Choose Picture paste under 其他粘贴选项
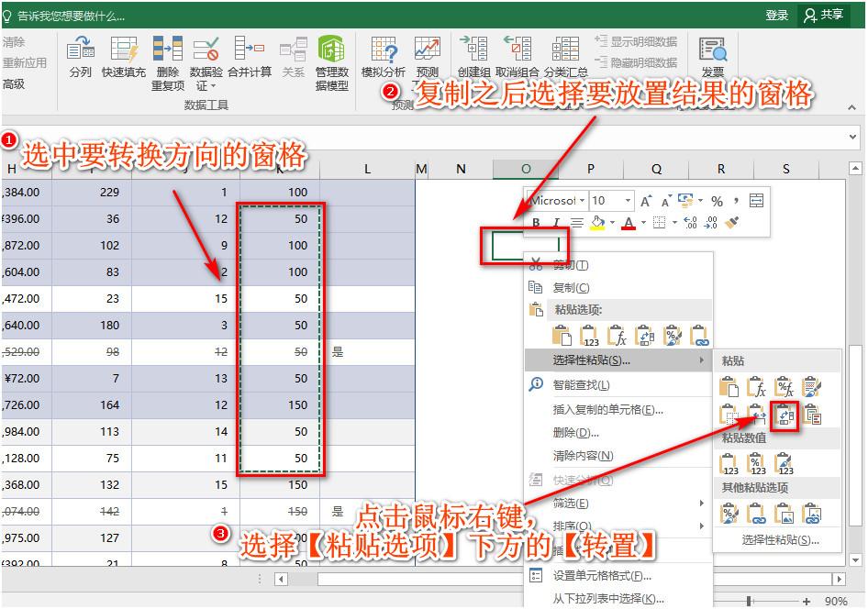 tap(784, 514)
